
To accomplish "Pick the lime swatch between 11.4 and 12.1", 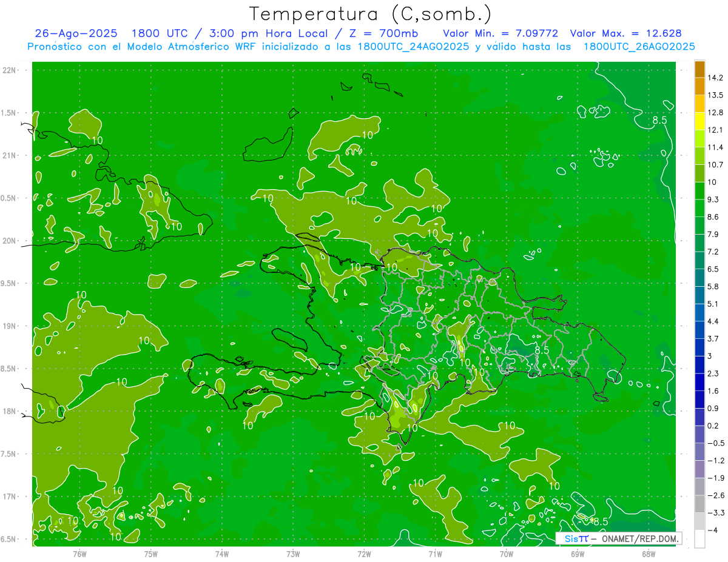I will [699, 139].
